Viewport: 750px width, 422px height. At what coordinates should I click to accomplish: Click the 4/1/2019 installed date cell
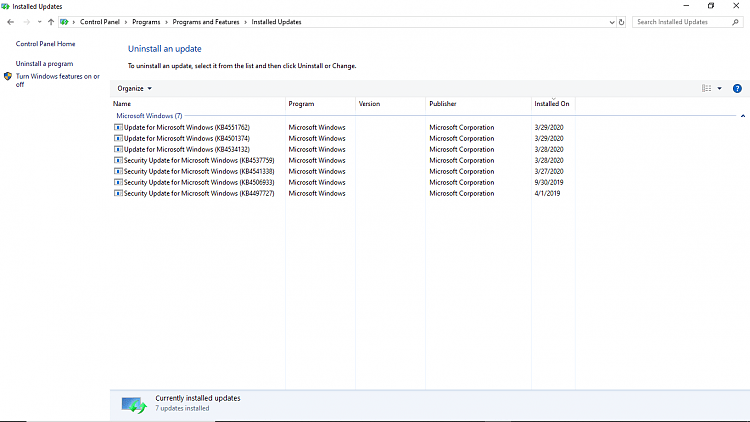click(547, 193)
